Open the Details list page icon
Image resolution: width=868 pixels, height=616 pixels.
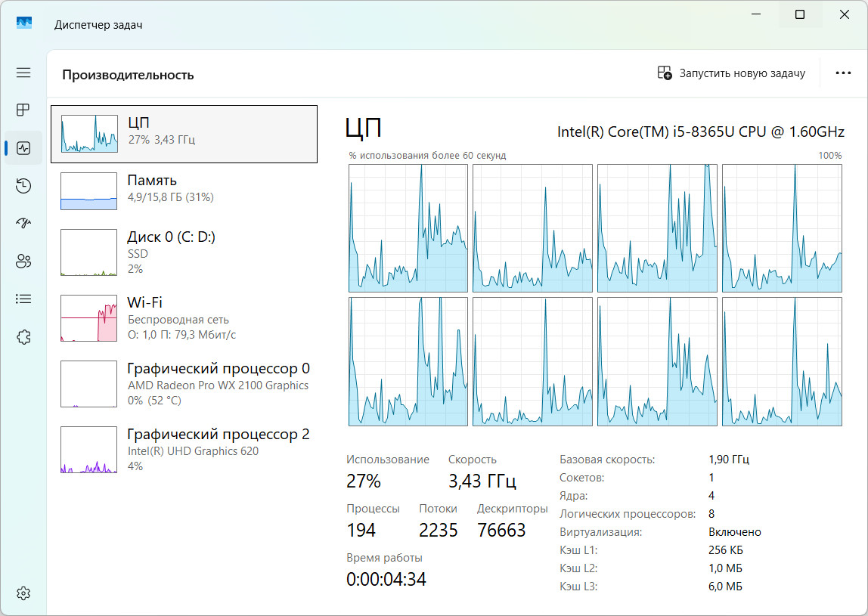pos(23,299)
